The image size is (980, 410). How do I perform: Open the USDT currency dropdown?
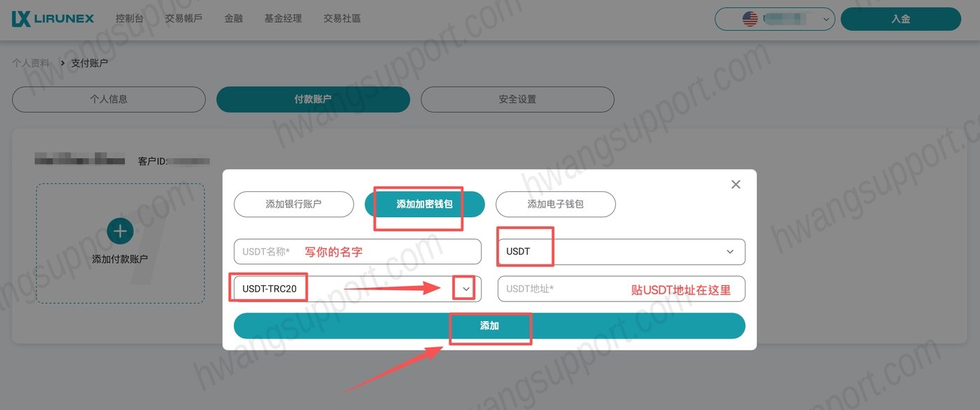pyautogui.click(x=622, y=252)
